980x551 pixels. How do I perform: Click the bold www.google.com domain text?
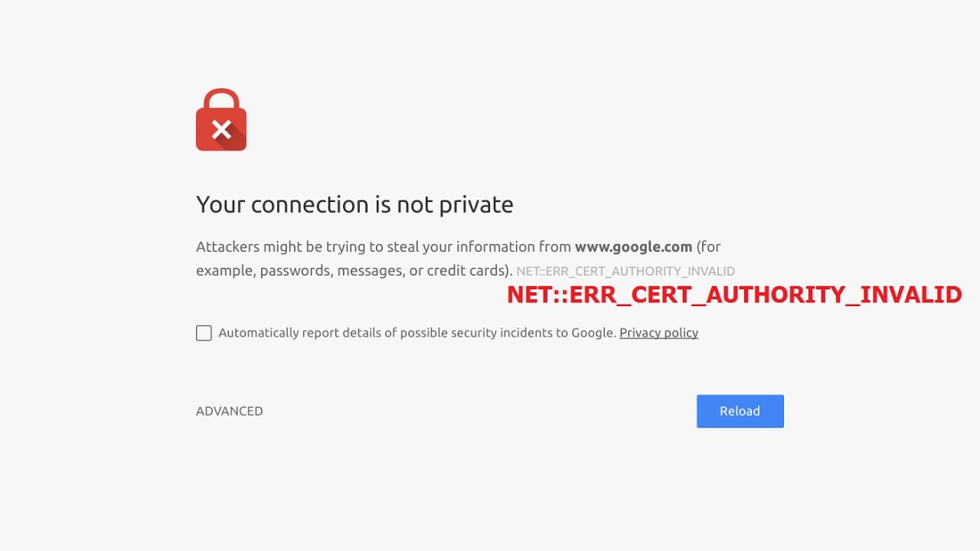[633, 246]
